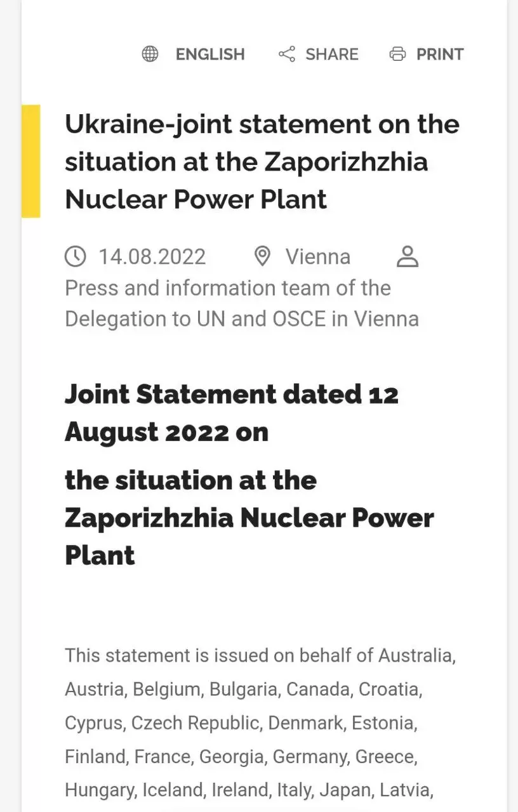The width and height of the screenshot is (518, 812).
Task: Click the location pin icon
Action: point(262,256)
